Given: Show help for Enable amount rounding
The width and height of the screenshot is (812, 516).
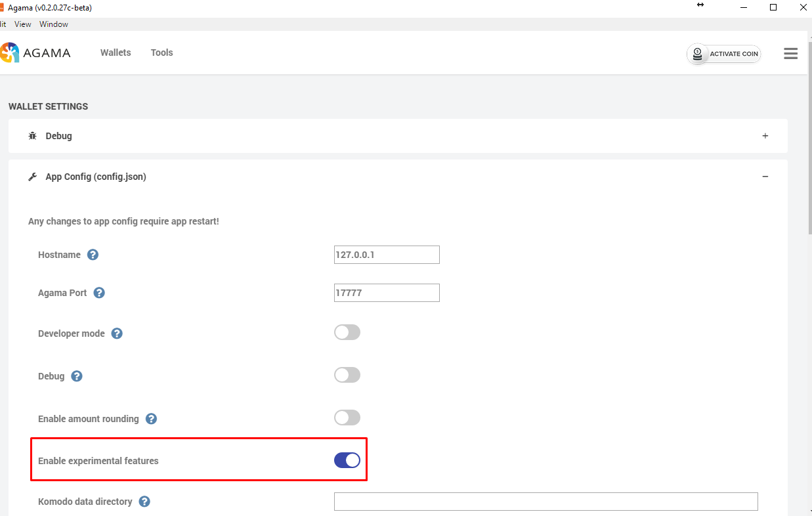Looking at the screenshot, I should [151, 419].
